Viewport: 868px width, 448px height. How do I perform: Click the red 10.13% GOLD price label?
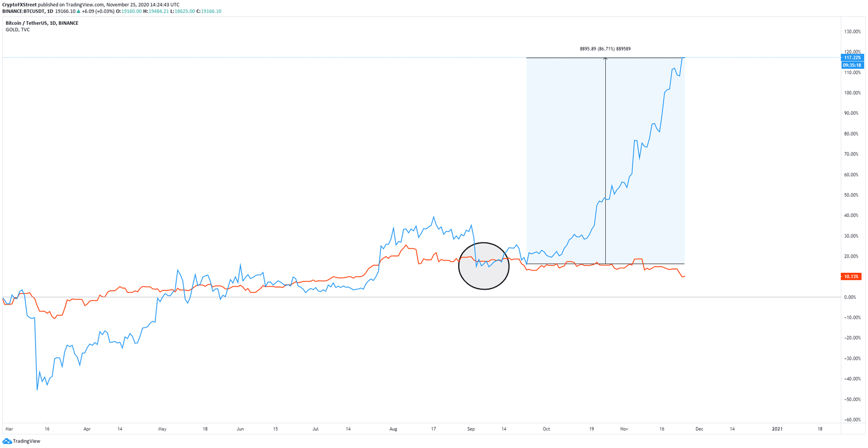click(x=852, y=276)
